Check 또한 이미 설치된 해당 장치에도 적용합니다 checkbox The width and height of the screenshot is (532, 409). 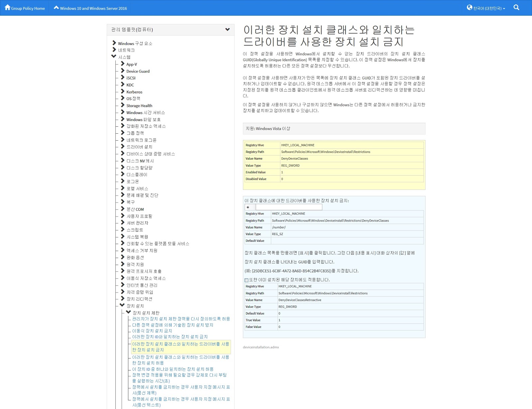246,280
